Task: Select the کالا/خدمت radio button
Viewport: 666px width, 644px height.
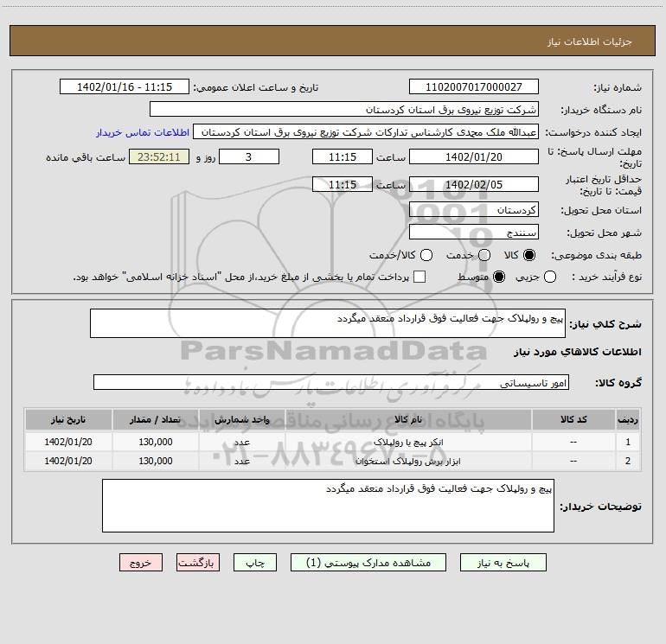Action: tap(426, 255)
